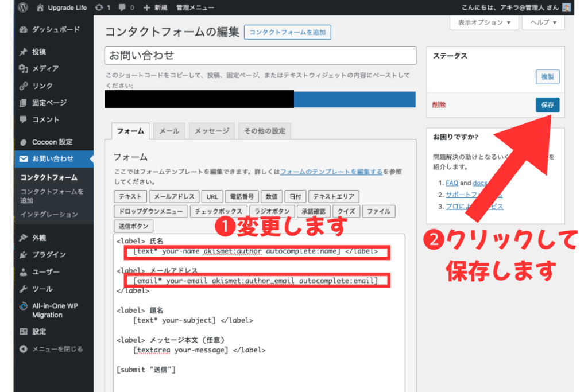
Task: Open All-in-One WP Migration menu
Action: click(x=55, y=311)
